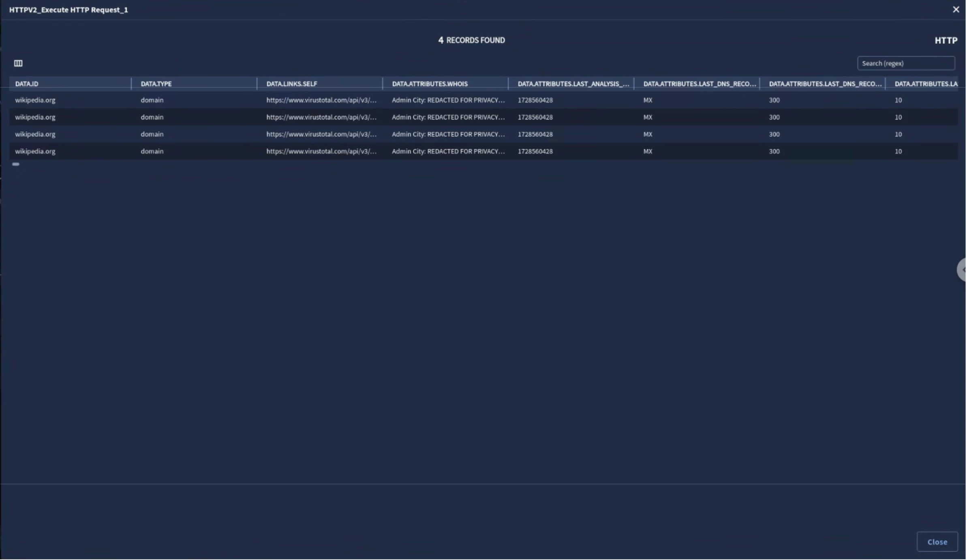This screenshot has width=967, height=560.
Task: Click the first LAST_DNS_RECO column header
Action: click(700, 84)
